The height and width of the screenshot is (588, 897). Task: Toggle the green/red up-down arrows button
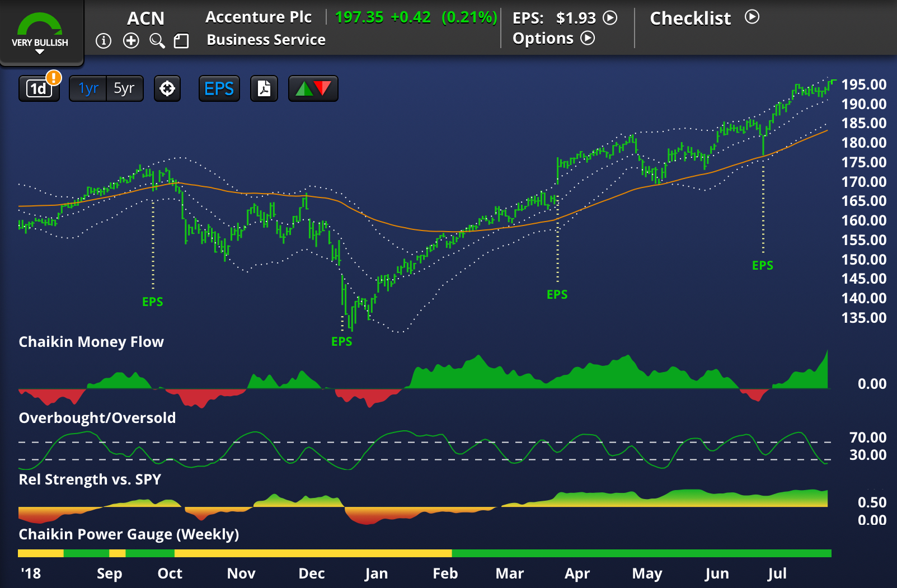pyautogui.click(x=313, y=88)
